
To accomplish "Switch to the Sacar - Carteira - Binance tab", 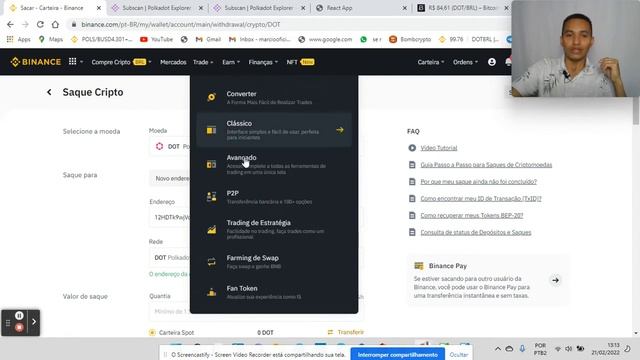I will [x=52, y=8].
